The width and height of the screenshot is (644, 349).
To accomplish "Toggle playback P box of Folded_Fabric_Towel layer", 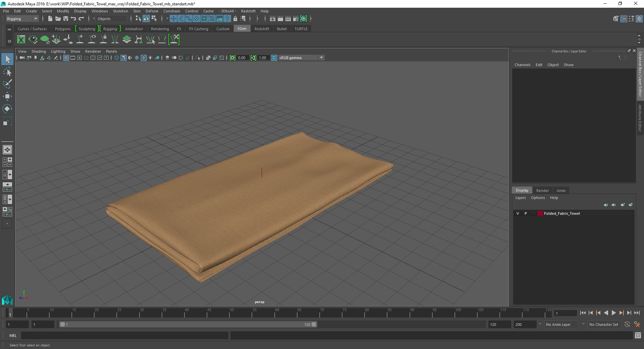I will 526,213.
